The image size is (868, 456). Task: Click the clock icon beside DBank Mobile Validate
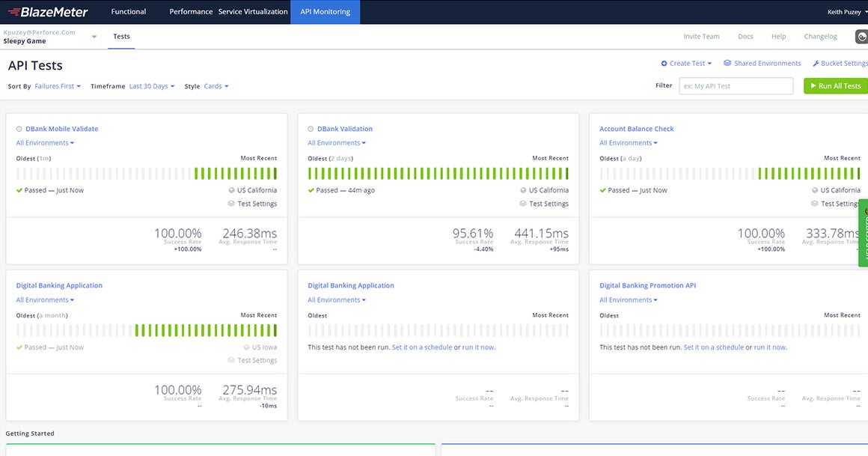click(x=19, y=129)
